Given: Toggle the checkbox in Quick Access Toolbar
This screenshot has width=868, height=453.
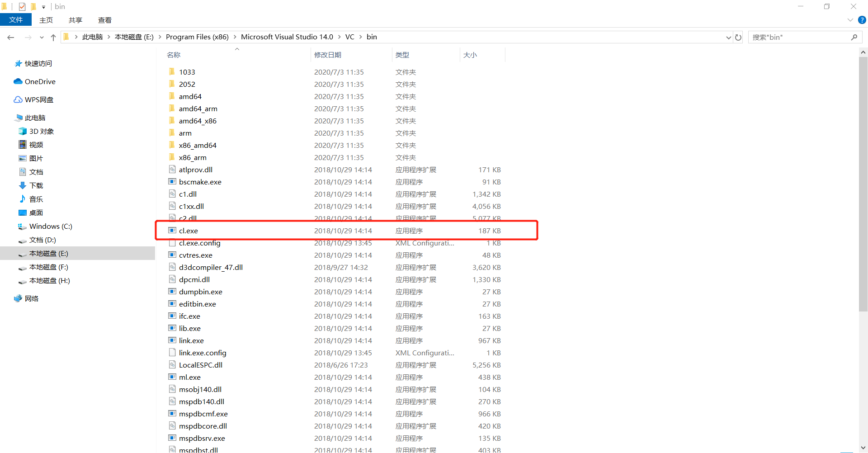Looking at the screenshot, I should click(x=22, y=6).
